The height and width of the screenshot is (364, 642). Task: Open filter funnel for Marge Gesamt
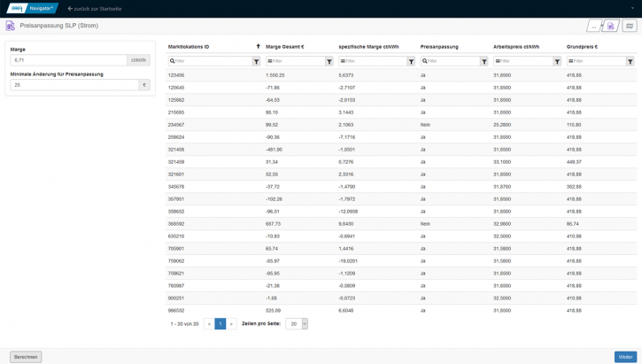coord(329,61)
